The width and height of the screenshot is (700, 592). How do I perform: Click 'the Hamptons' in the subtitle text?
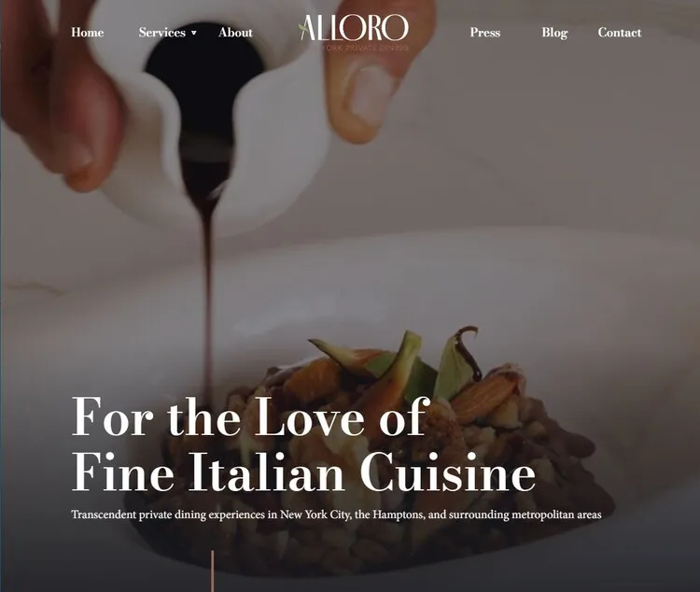point(388,514)
